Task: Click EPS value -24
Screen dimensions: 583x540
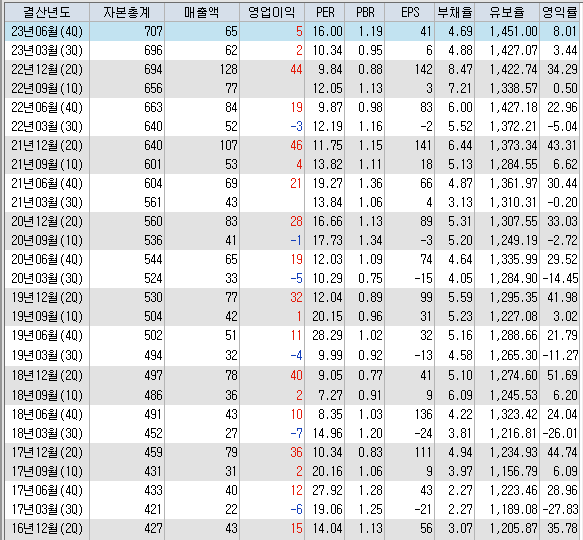Action: click(x=423, y=433)
